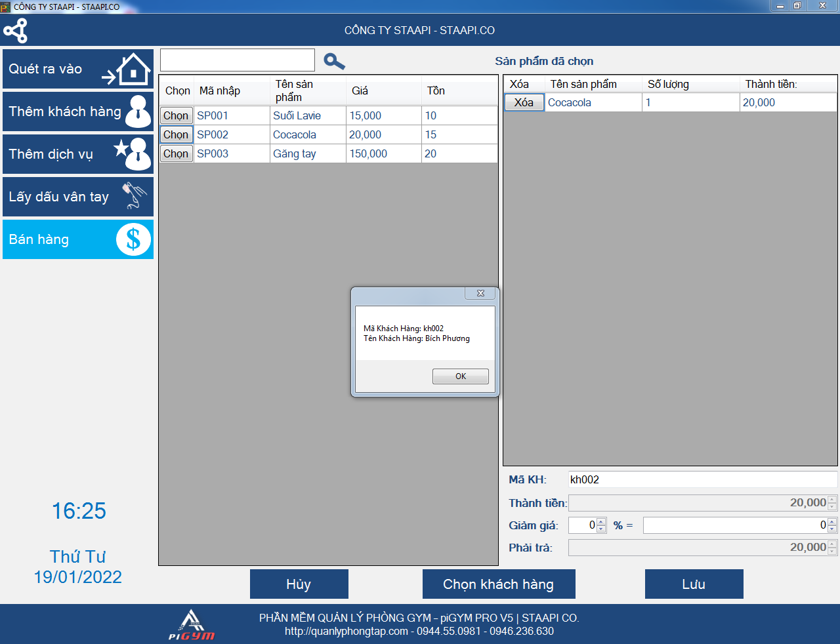Click the person icon on Thêm khách hàng

(x=138, y=111)
